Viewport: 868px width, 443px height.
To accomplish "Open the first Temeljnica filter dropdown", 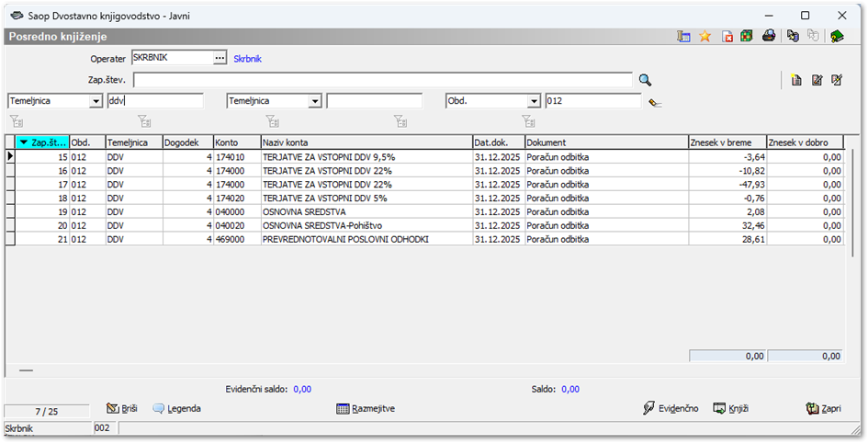I will 96,101.
